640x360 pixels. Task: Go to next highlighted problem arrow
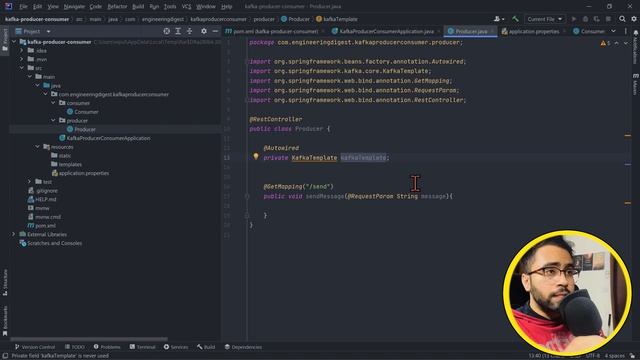point(626,43)
